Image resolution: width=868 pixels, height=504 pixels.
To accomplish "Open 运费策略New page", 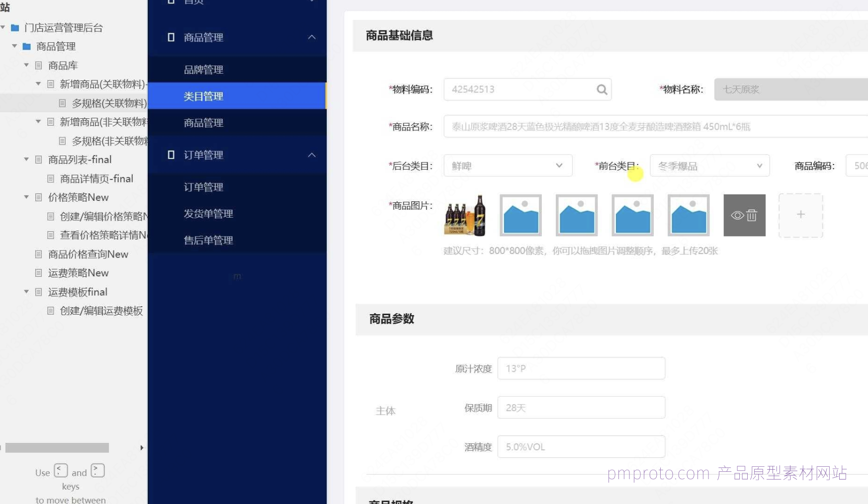I will point(78,273).
